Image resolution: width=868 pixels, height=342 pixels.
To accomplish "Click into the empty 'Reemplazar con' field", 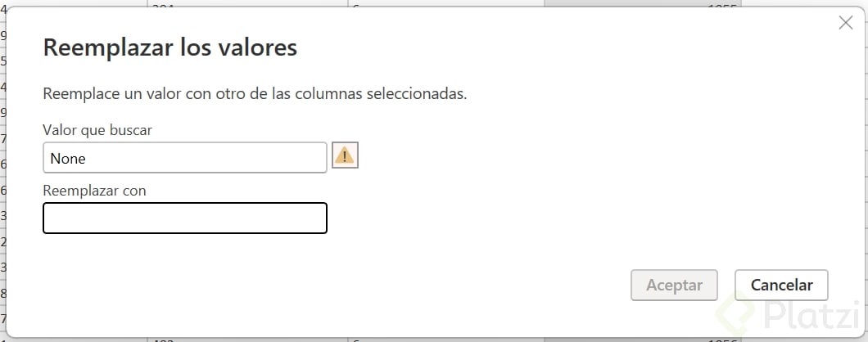I will coord(184,218).
